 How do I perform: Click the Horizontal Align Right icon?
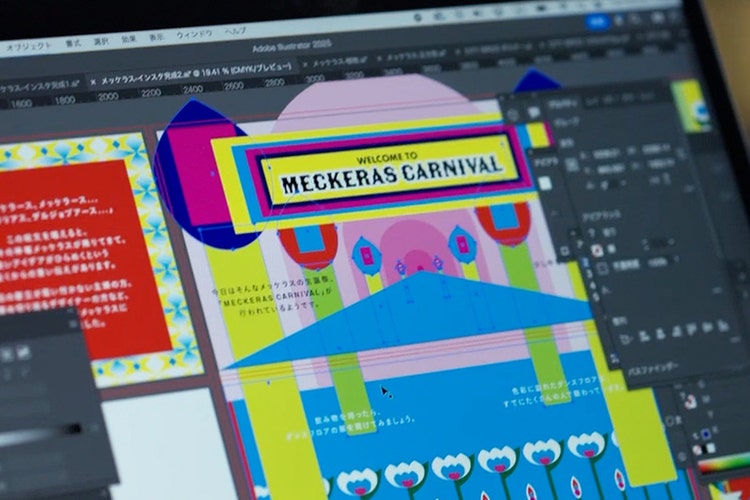click(676, 331)
